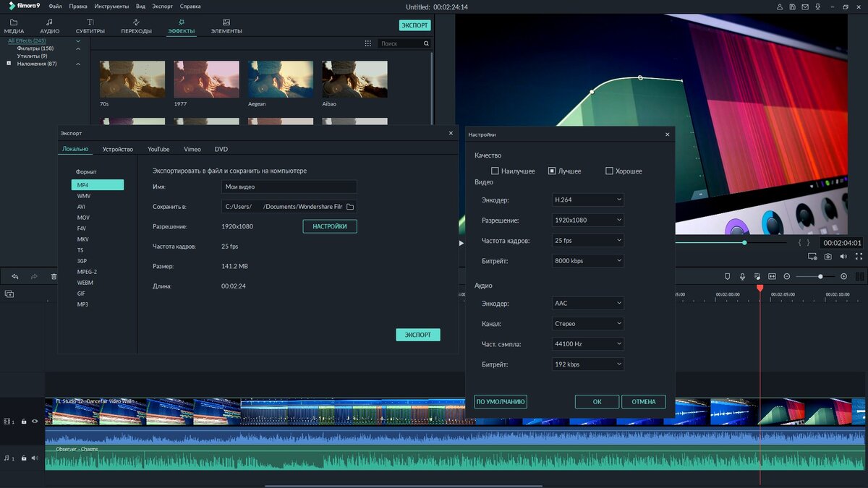Mute audio track 1 with the speaker icon

tap(34, 458)
